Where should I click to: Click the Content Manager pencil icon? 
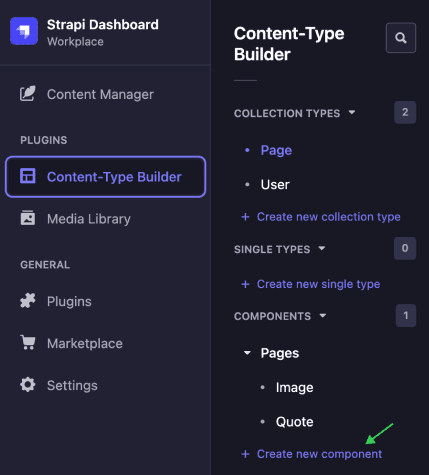28,94
